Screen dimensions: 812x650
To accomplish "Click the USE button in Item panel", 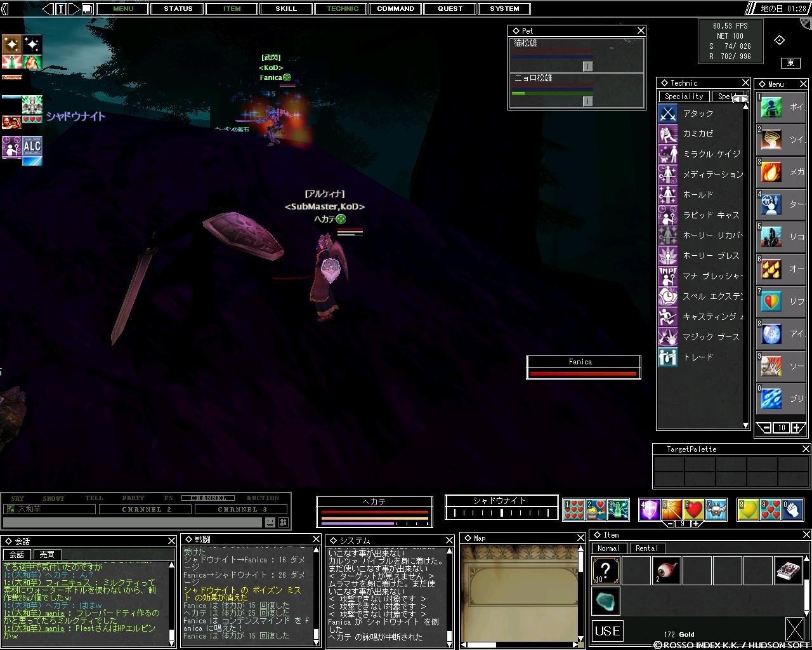I will [x=607, y=631].
